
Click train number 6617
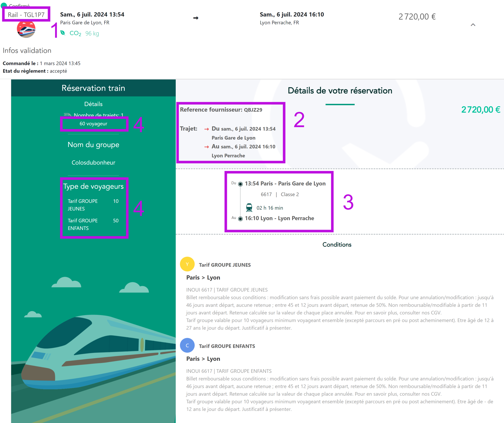point(266,194)
